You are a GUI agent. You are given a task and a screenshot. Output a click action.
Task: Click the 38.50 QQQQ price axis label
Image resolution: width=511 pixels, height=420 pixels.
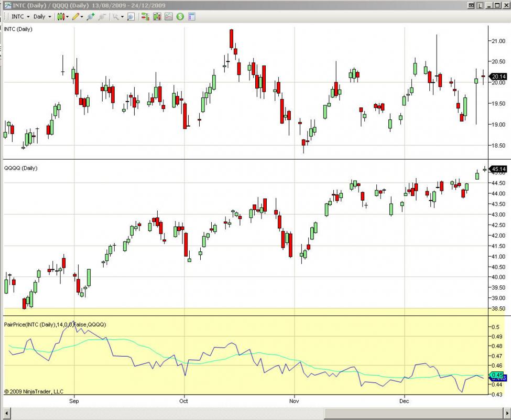[x=498, y=308]
